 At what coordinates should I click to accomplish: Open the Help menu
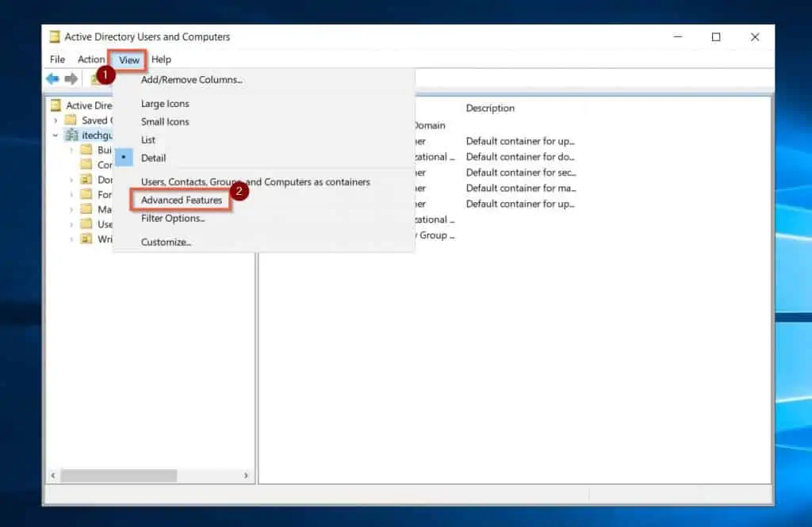tap(161, 59)
